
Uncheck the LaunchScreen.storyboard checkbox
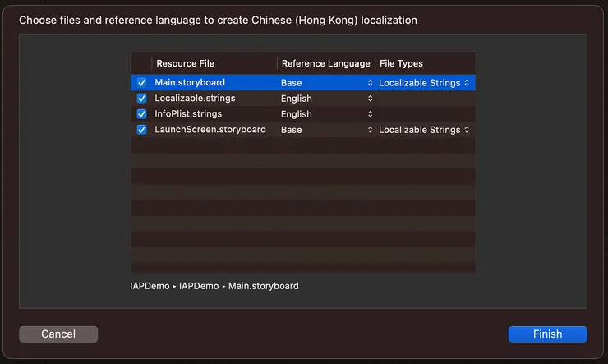click(141, 130)
